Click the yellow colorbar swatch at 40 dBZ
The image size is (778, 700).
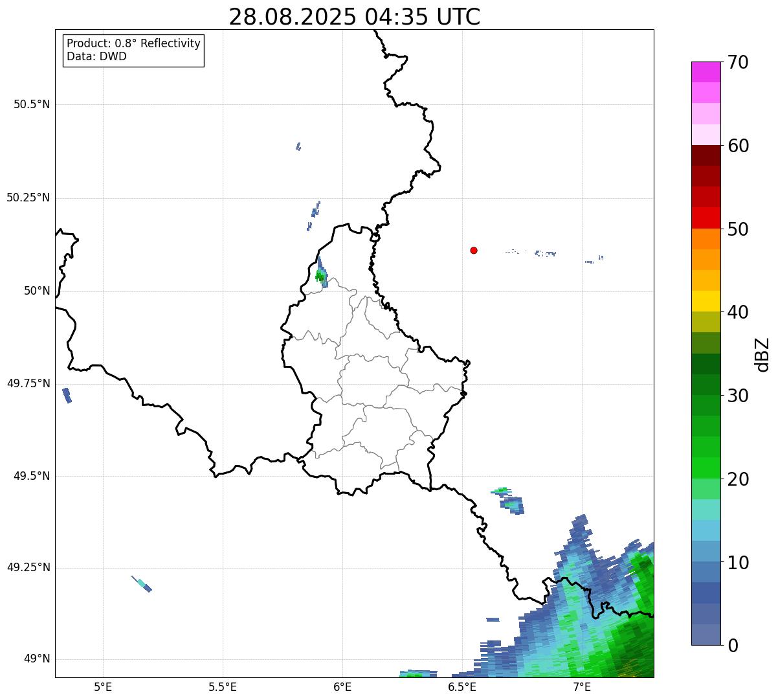coord(706,301)
